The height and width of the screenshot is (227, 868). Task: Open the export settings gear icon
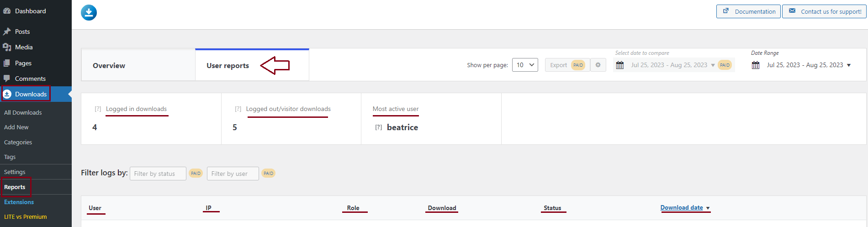(598, 65)
